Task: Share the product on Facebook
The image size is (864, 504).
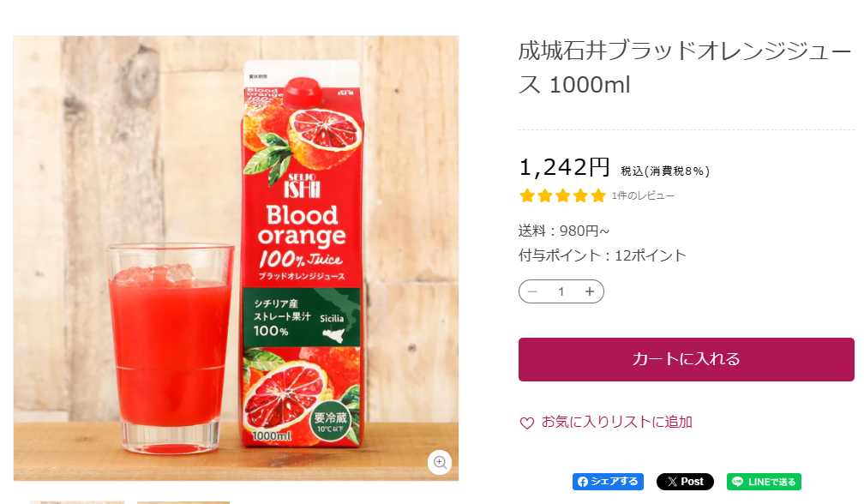Action: coord(608,482)
